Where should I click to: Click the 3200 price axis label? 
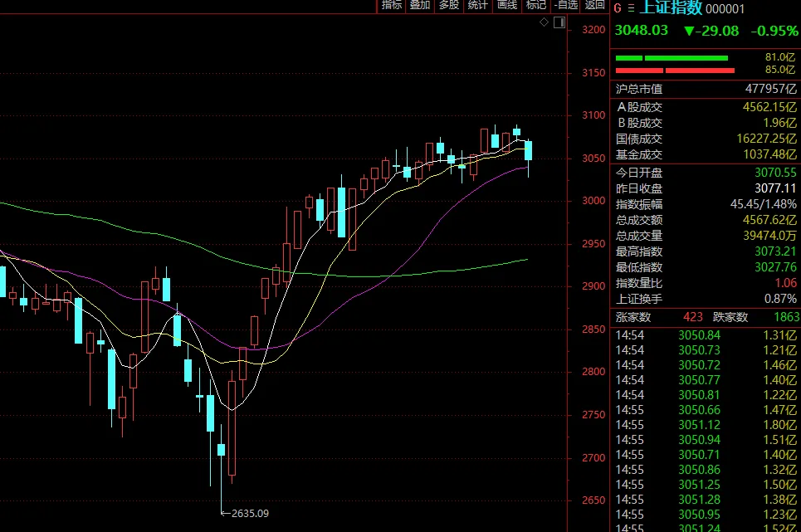[593, 30]
